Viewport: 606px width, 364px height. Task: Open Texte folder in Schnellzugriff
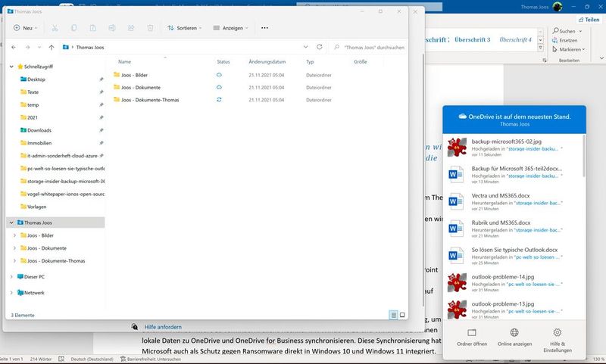(x=33, y=92)
